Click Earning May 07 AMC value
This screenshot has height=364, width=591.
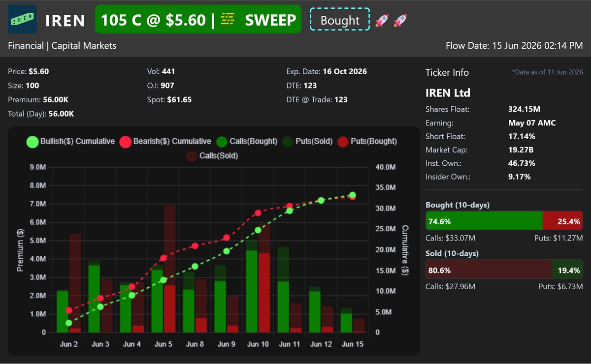(532, 123)
